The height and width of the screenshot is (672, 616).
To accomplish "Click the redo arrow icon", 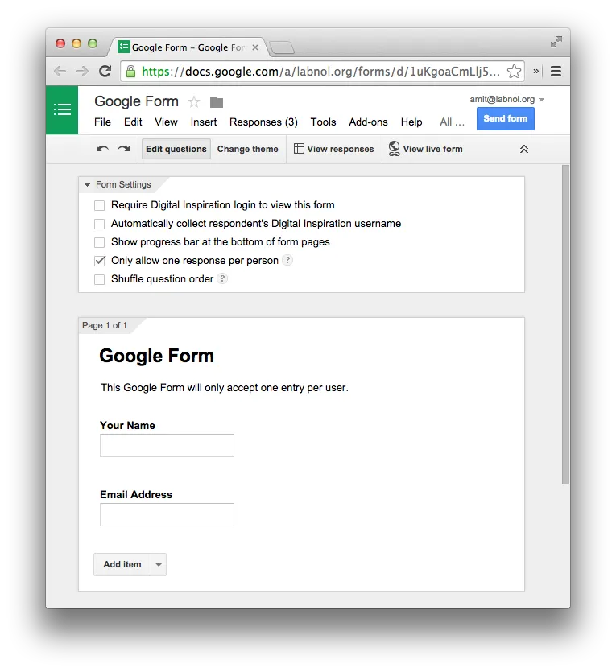I will tap(124, 149).
